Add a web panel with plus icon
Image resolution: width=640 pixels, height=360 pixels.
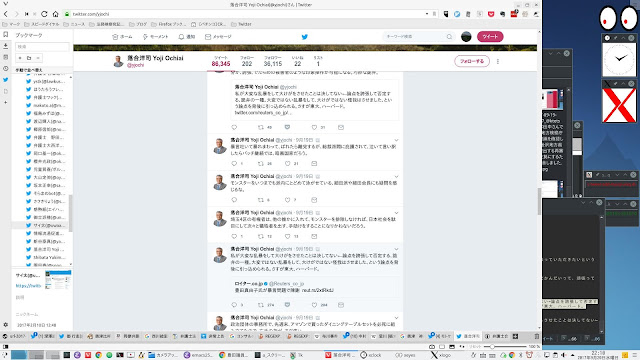coord(6,102)
